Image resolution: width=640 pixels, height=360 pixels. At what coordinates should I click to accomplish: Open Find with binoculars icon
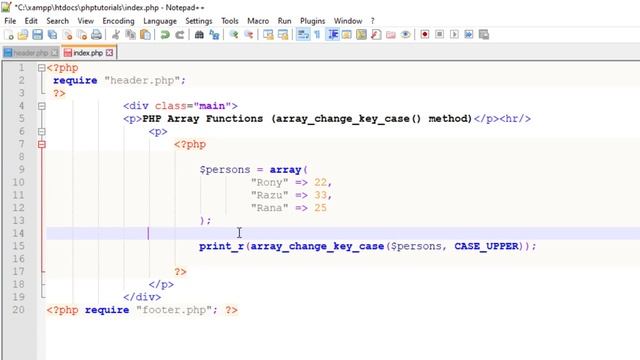coord(199,35)
